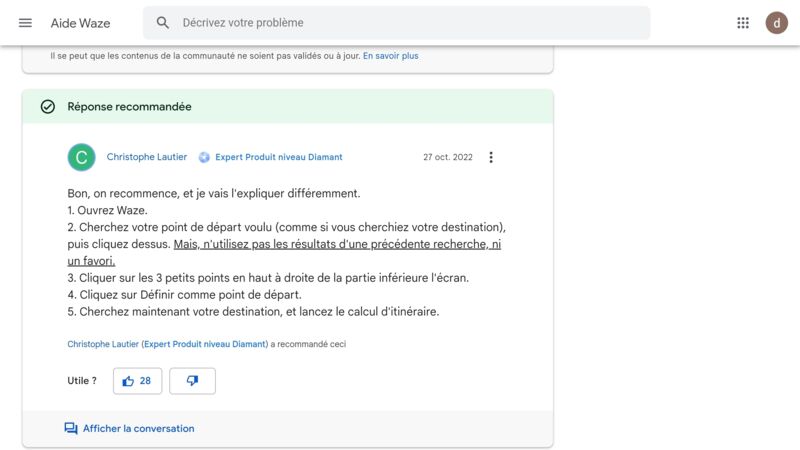Click step '5. Cherchez maintenant votre destination'

(253, 311)
